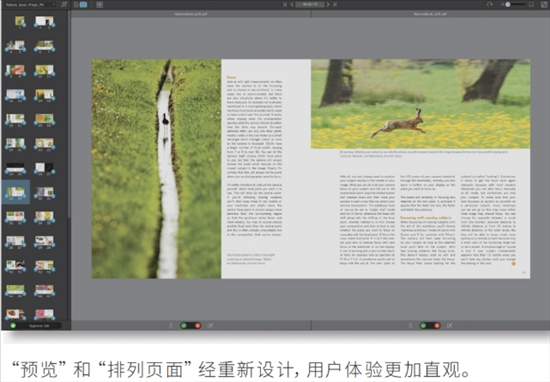Jump to last page arrow
Image resolution: width=550 pixels, height=382 pixels.
(x=335, y=5)
